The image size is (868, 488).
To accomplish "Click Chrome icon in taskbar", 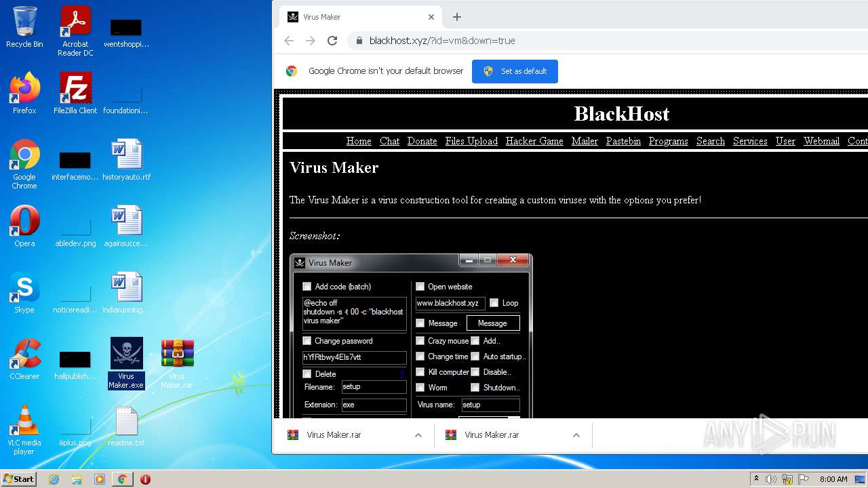I will [x=122, y=479].
